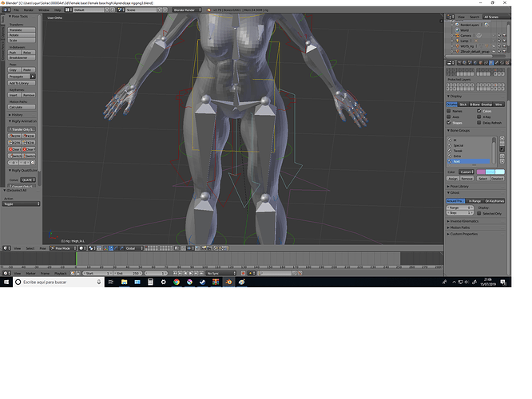The image size is (532, 399).
Task: Open the Constraints properties chain icon
Action: pos(486,63)
